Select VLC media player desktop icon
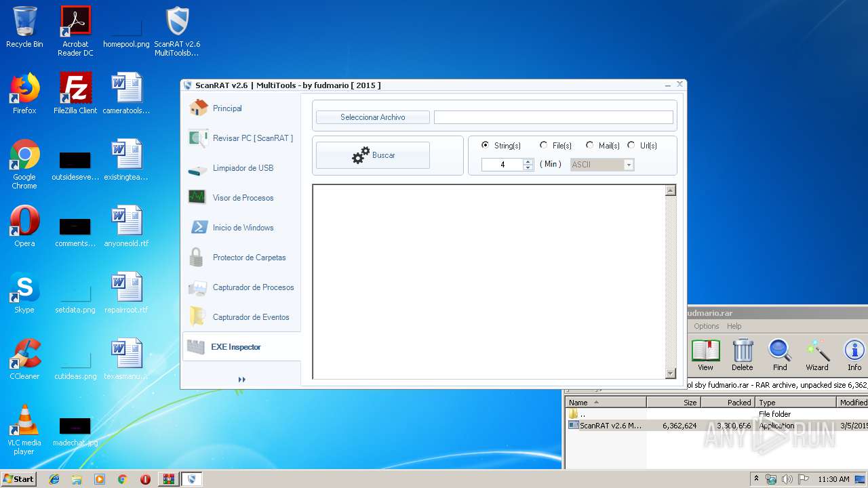868x488 pixels. [24, 430]
